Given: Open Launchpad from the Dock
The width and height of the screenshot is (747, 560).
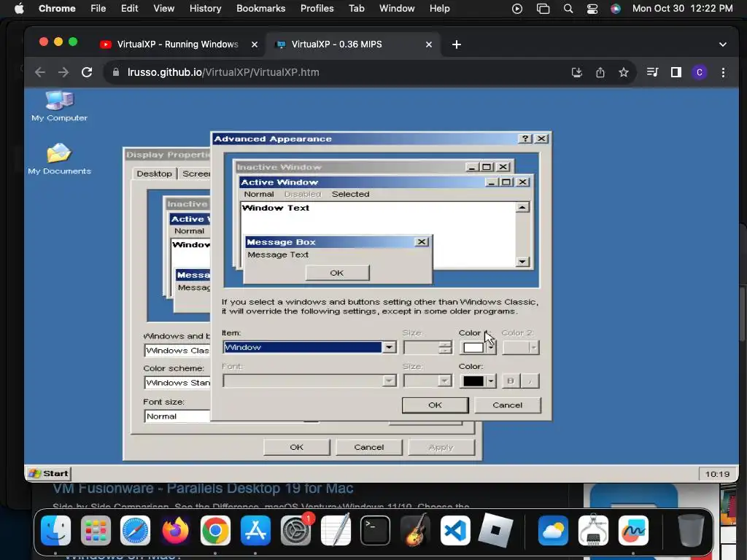Looking at the screenshot, I should point(96,530).
